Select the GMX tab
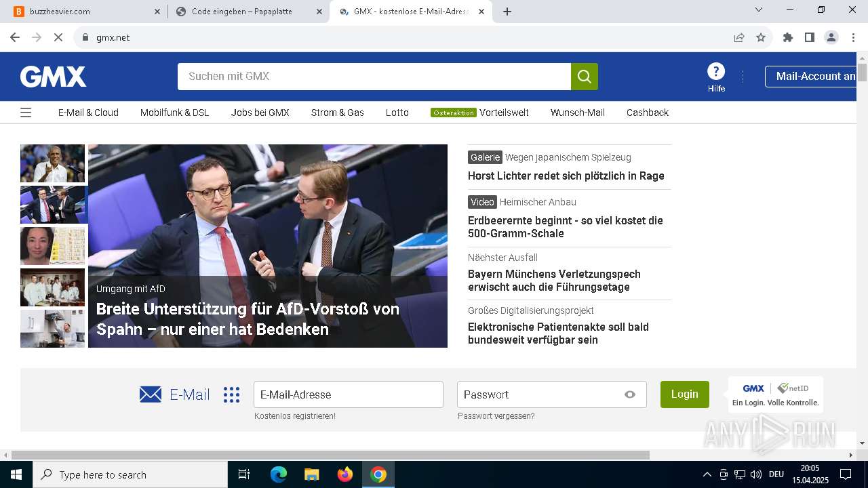 click(410, 12)
